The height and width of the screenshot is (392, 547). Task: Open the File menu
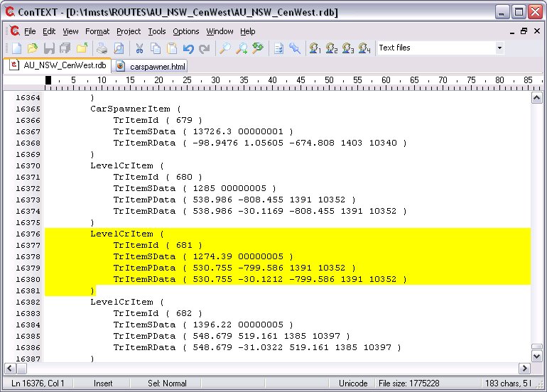[30, 31]
